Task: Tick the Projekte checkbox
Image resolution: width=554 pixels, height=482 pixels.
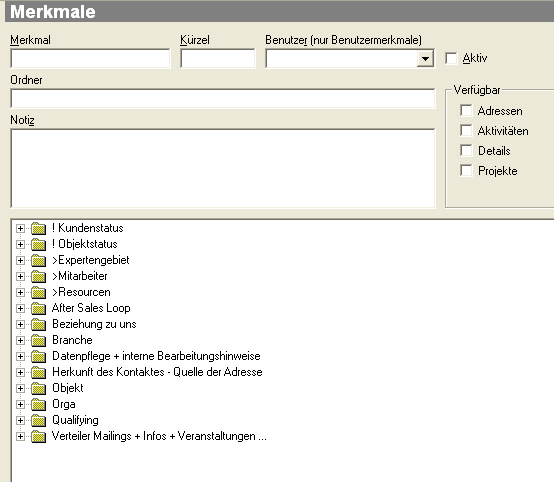Action: pos(466,171)
